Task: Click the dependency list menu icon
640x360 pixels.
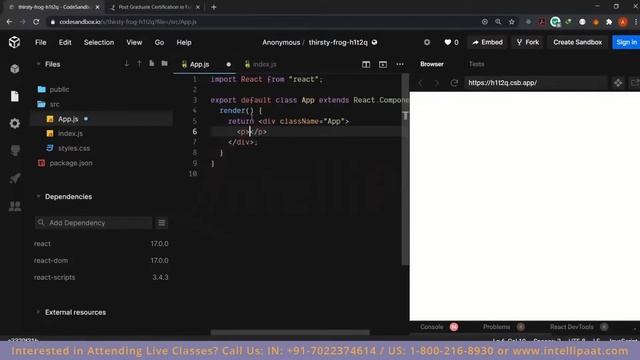Action: pos(162,223)
